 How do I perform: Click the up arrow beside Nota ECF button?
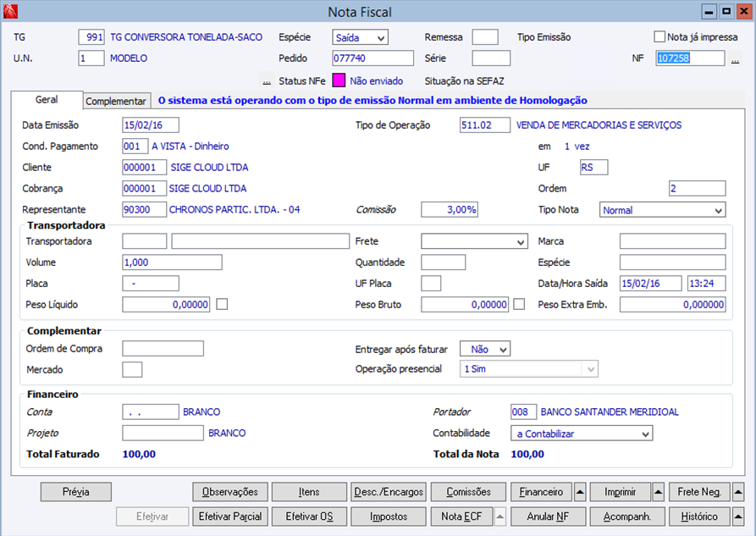500,517
